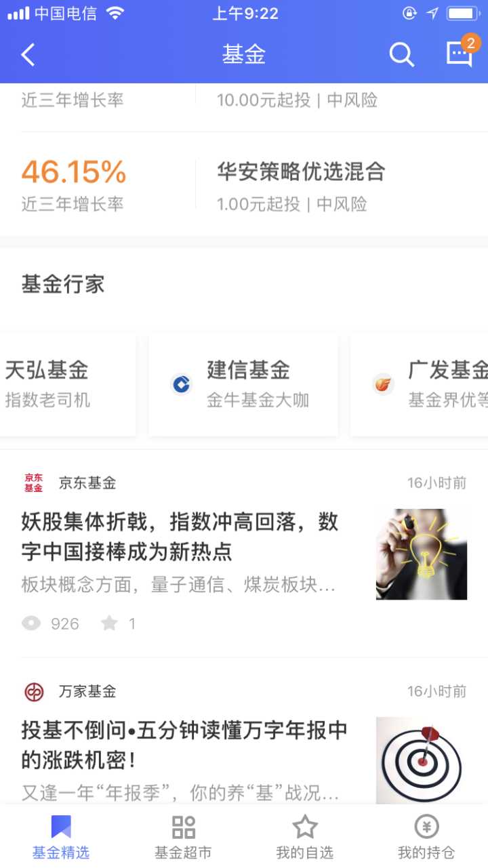Screen dimensions: 488x868
Task: Open messages icon with badge 2
Action: [461, 53]
